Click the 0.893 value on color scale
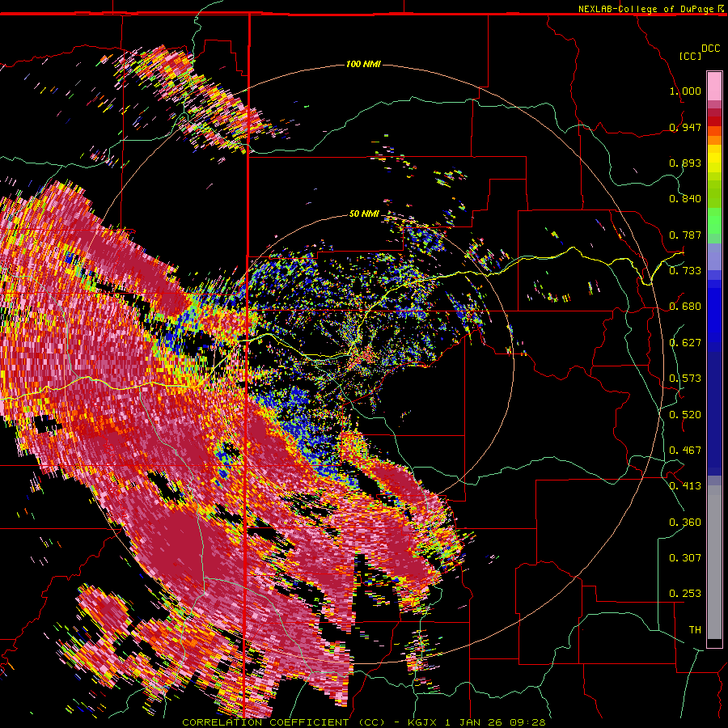Viewport: 728px width, 728px height. coord(685,163)
